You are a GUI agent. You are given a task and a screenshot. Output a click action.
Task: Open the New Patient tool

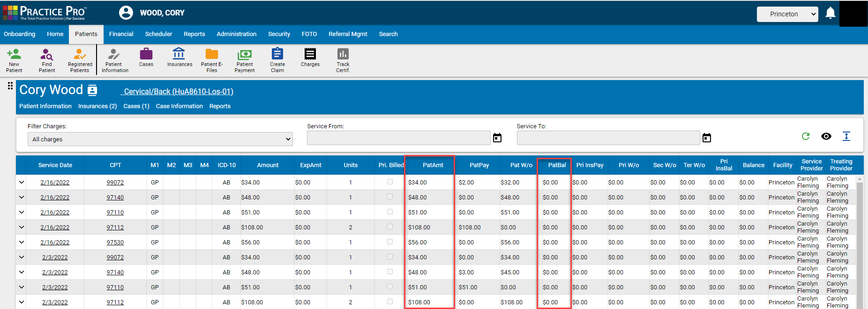pyautogui.click(x=14, y=60)
